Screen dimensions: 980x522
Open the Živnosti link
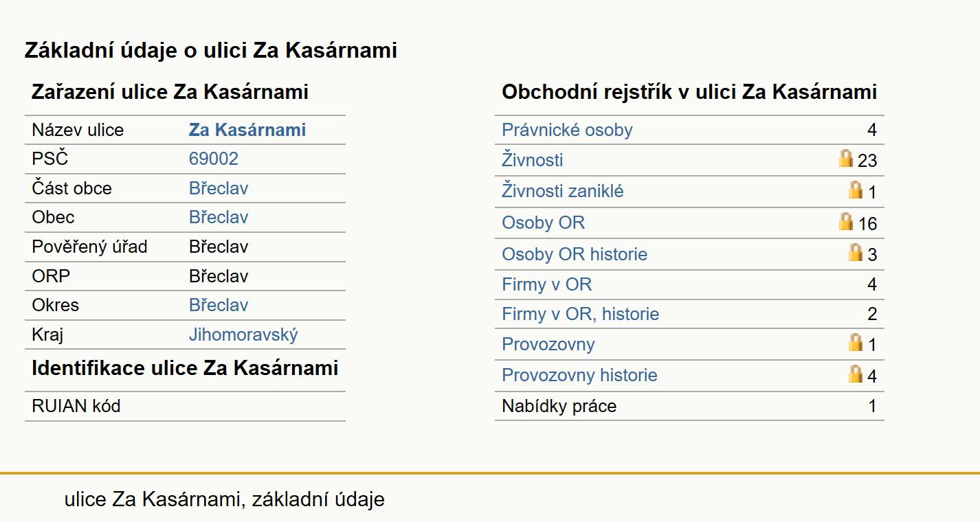533,160
